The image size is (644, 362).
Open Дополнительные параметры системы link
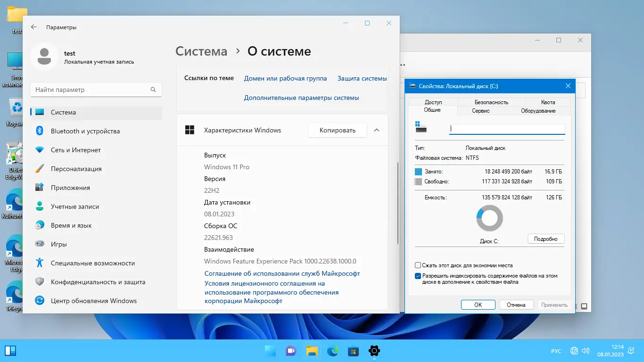pos(301,97)
